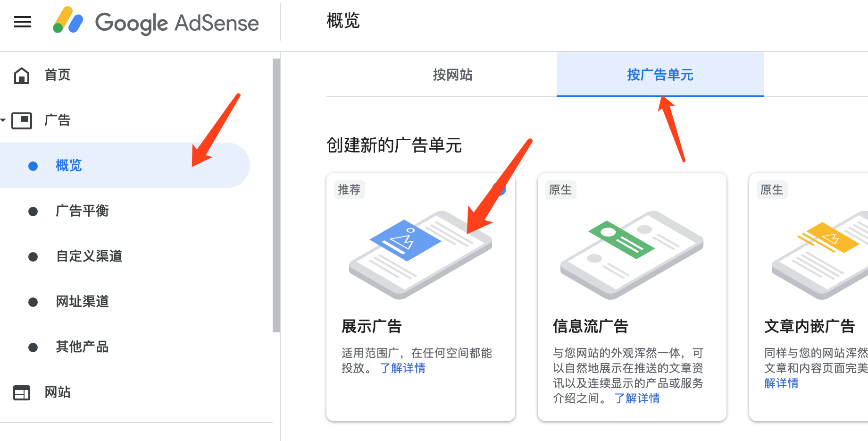This screenshot has width=868, height=441.
Task: Click the sites icon beside 网站
Action: tap(22, 392)
